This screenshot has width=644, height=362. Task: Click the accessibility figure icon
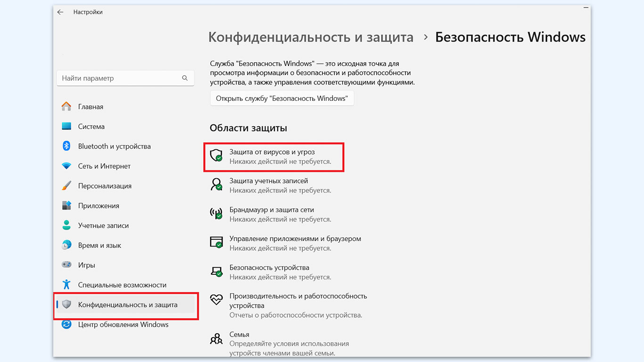(x=66, y=285)
